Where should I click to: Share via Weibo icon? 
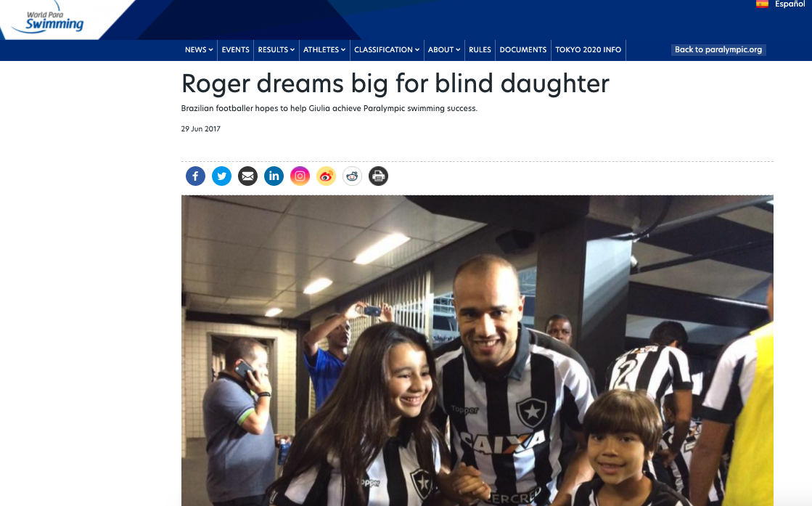coord(327,176)
